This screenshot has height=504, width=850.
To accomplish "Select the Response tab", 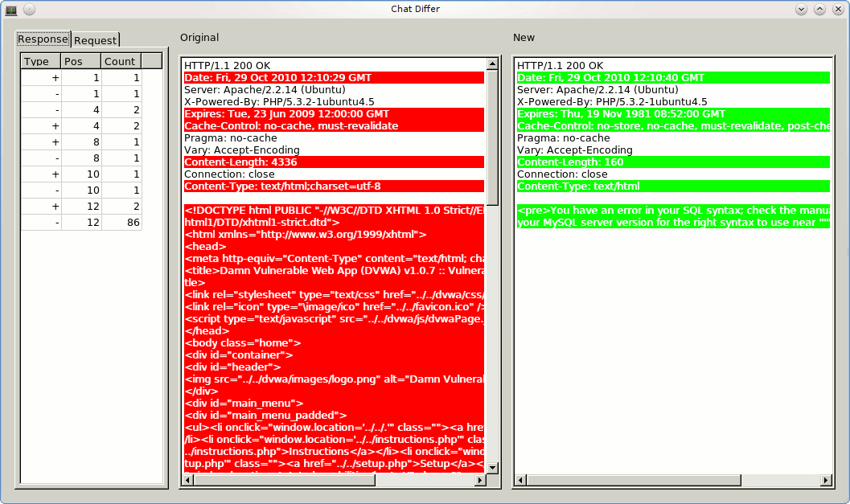I will coord(43,39).
